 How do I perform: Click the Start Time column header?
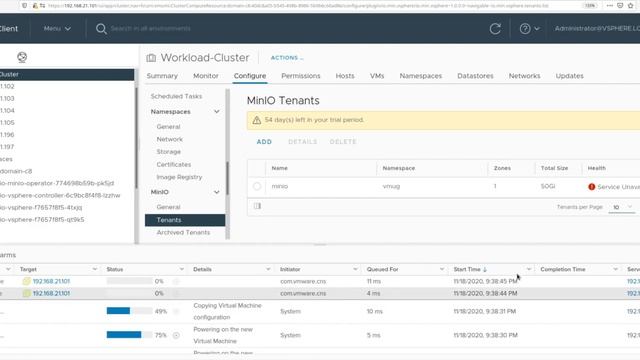[467, 269]
